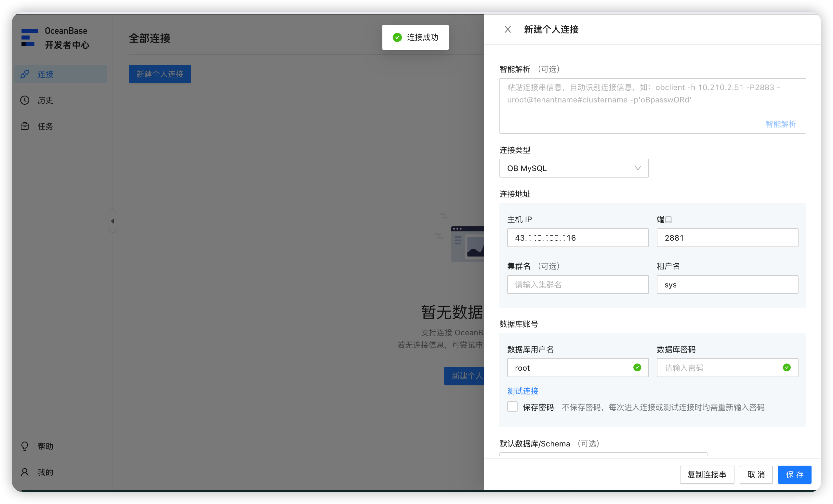Click the 端口 field showing 2881

[x=727, y=238]
